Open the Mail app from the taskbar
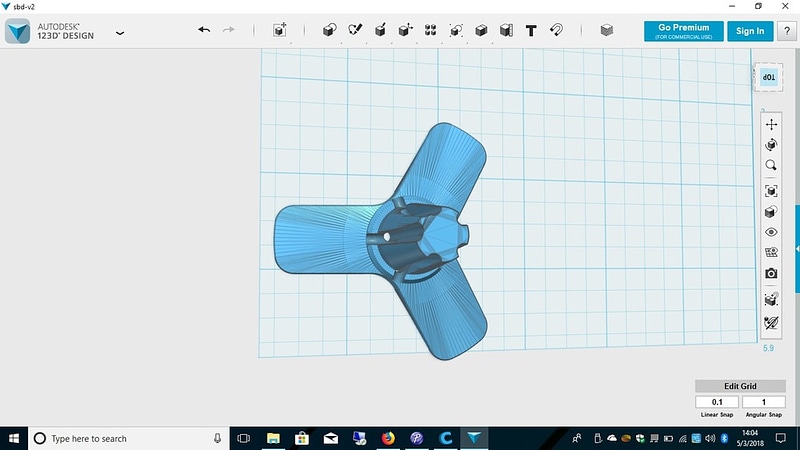 [331, 438]
